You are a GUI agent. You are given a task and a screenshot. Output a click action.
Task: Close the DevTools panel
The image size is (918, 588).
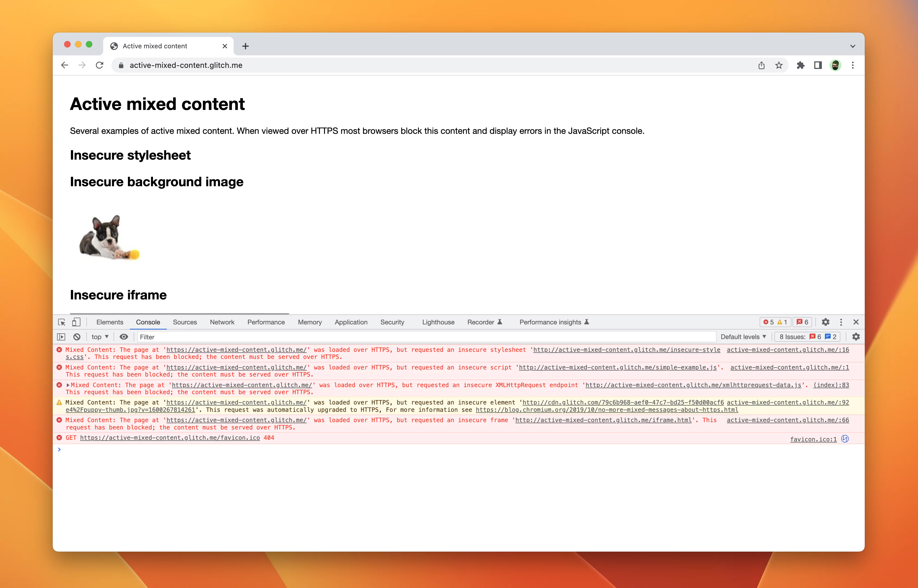tap(856, 322)
